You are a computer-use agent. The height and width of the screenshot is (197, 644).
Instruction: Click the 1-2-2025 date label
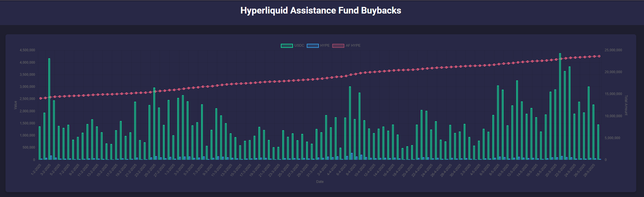point(36,170)
